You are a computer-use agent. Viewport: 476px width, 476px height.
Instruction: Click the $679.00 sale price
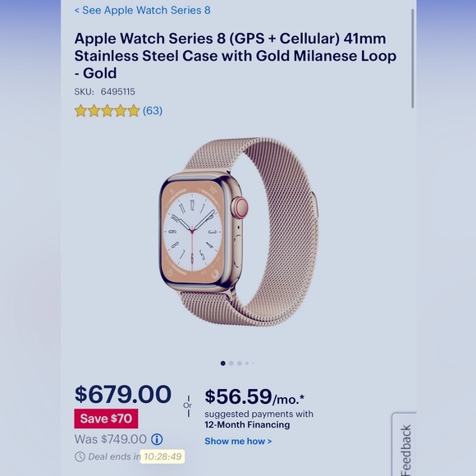pos(123,394)
